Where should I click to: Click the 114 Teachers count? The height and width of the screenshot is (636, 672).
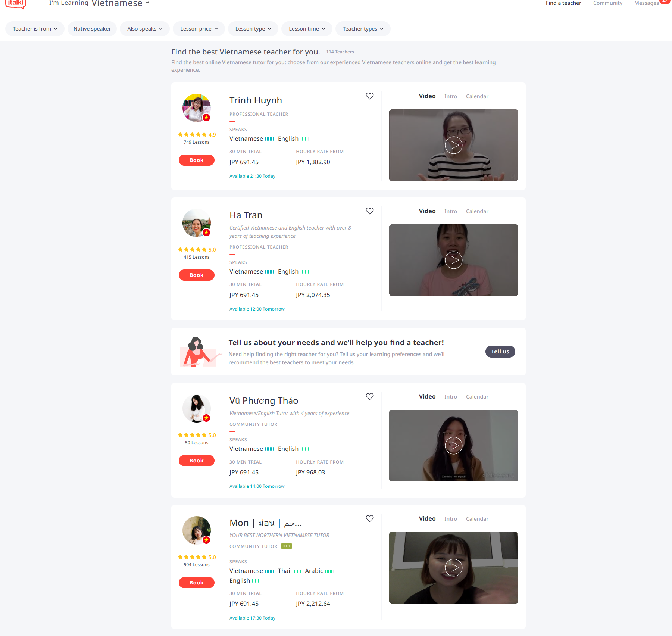pyautogui.click(x=340, y=52)
